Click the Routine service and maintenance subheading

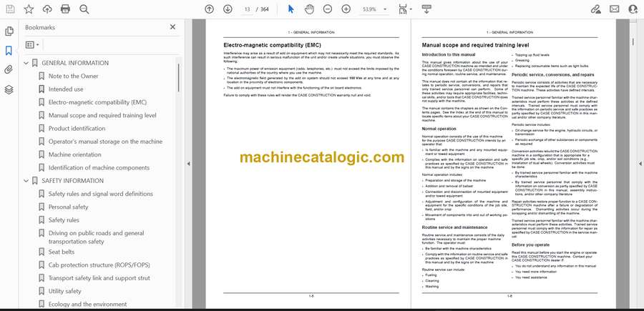click(454, 227)
